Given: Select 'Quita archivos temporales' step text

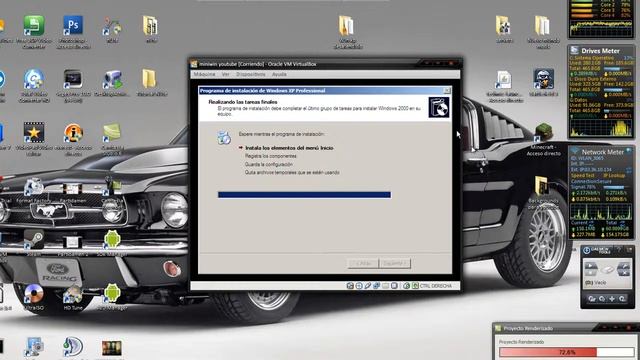Looking at the screenshot, I should click(292, 173).
